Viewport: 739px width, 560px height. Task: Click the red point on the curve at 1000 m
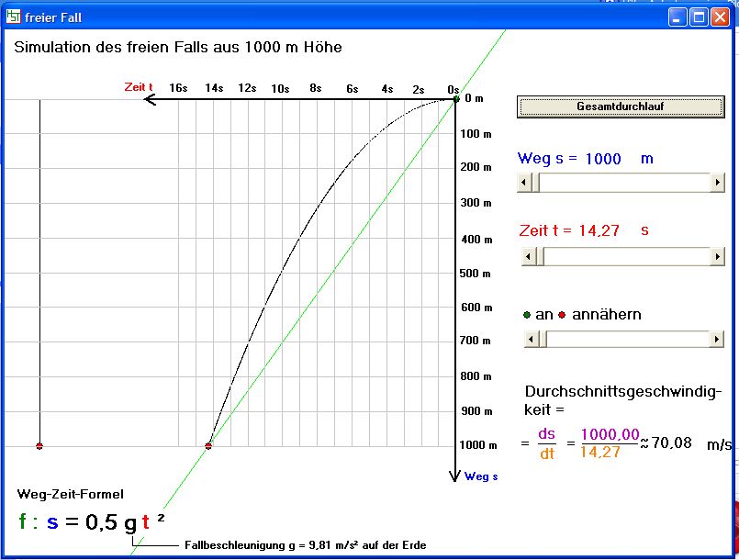pos(208,445)
